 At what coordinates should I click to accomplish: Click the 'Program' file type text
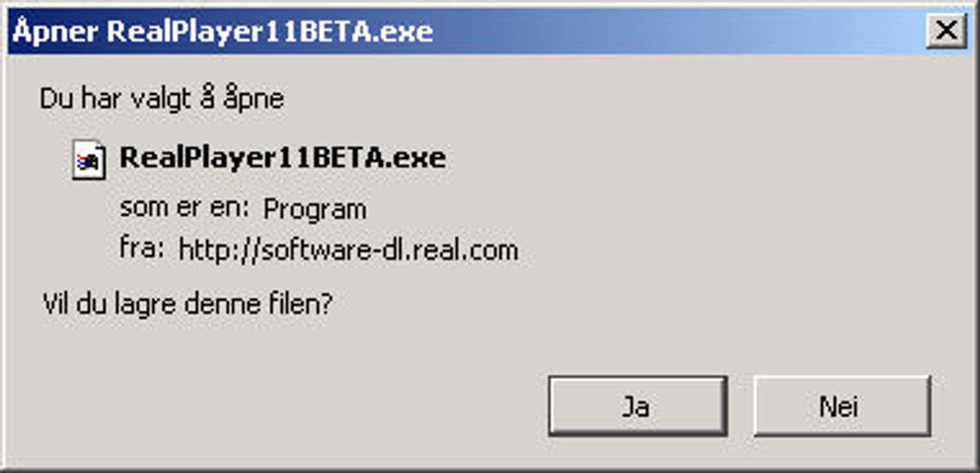315,210
